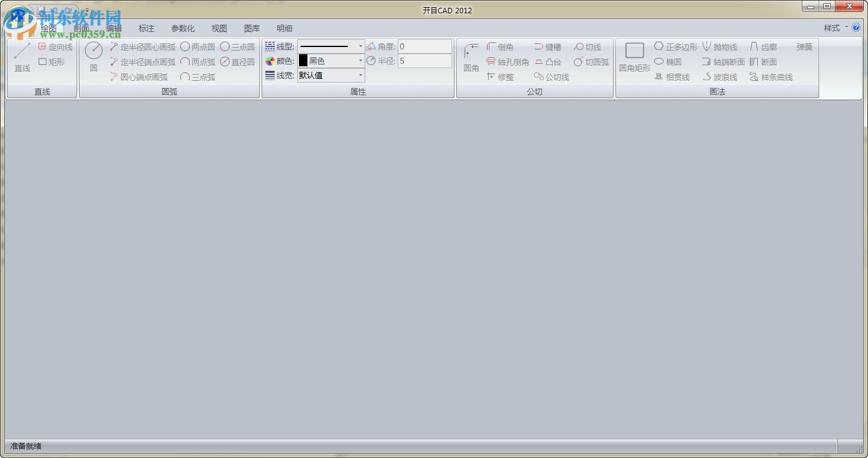The image size is (868, 458).
Task: Pick 三点圆 three-point circle tool
Action: pos(237,47)
